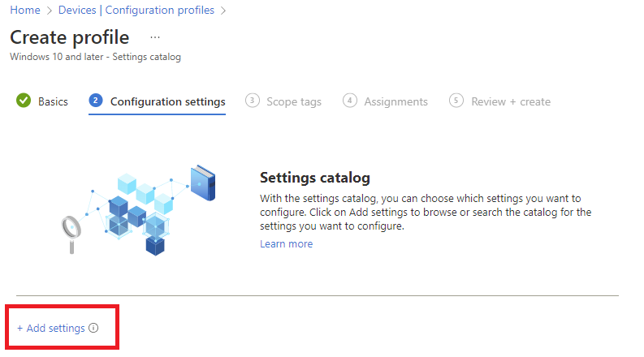Click the settings catalog cubes illustration
The height and width of the screenshot is (357, 644).
[138, 210]
